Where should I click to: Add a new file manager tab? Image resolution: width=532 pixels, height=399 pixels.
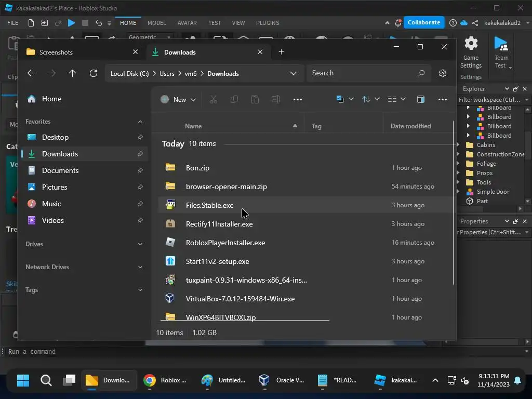(x=281, y=52)
